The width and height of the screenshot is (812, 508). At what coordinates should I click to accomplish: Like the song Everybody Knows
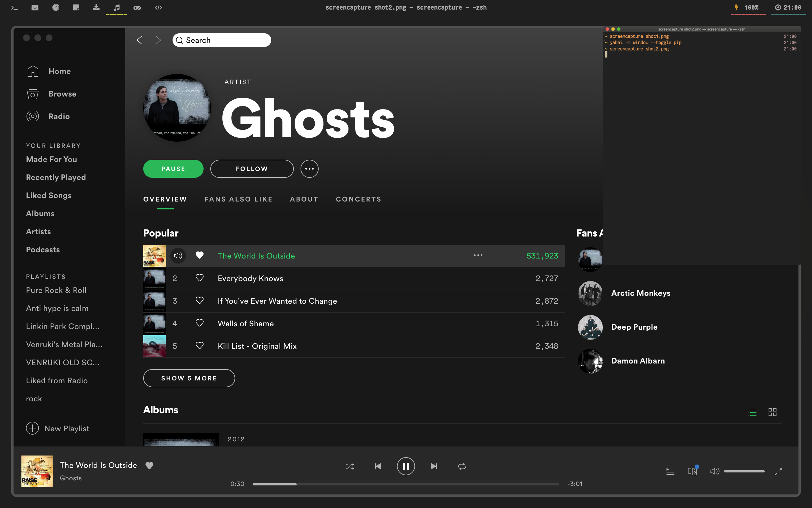tap(200, 278)
